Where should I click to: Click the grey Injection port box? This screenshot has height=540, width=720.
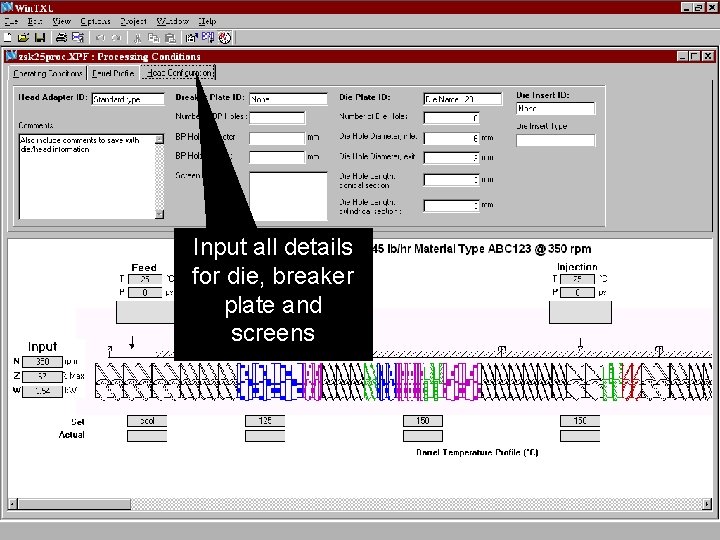coord(580,312)
